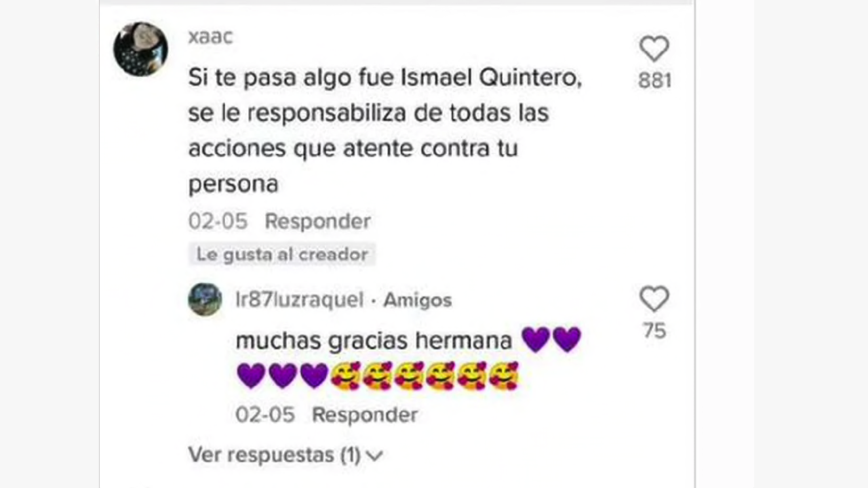Click the smiling hearts emoji row
Screen dimensions: 868x488
coord(425,375)
